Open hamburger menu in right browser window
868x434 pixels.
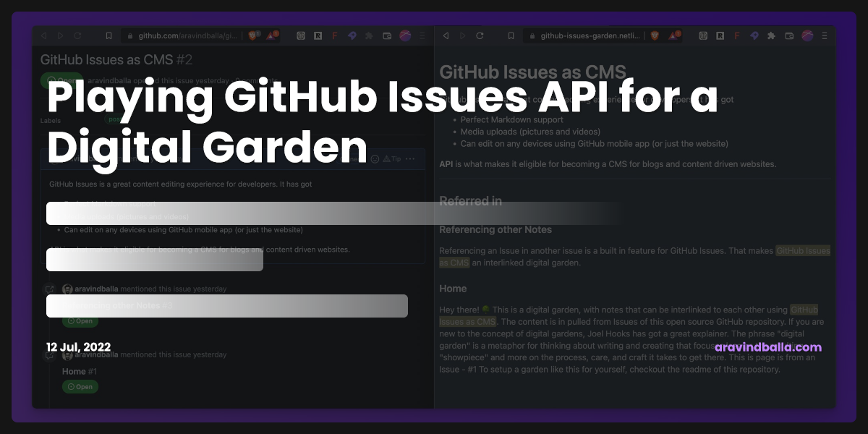825,35
